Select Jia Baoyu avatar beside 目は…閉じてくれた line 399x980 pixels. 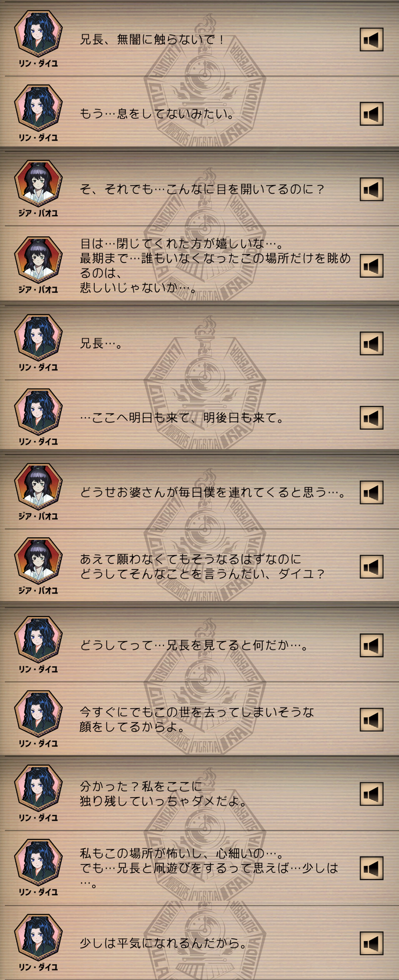click(38, 261)
